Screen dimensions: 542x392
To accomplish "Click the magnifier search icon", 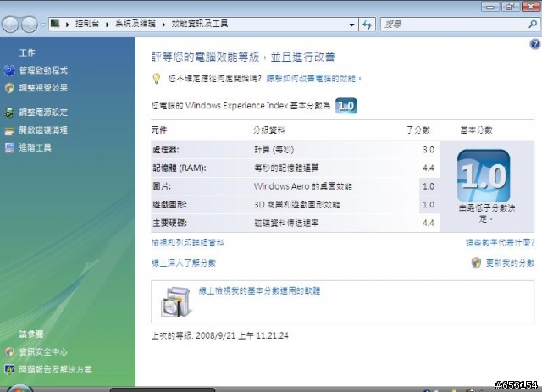I will click(x=533, y=25).
